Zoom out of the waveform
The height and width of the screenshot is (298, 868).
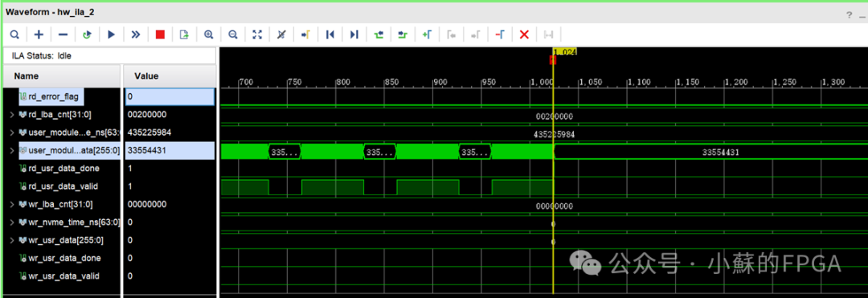[233, 35]
